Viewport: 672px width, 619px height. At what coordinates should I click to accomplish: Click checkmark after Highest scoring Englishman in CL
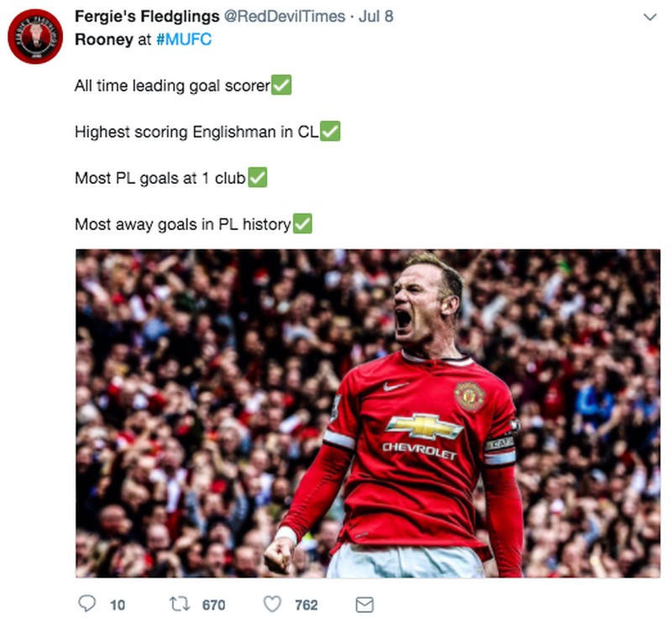tap(330, 131)
